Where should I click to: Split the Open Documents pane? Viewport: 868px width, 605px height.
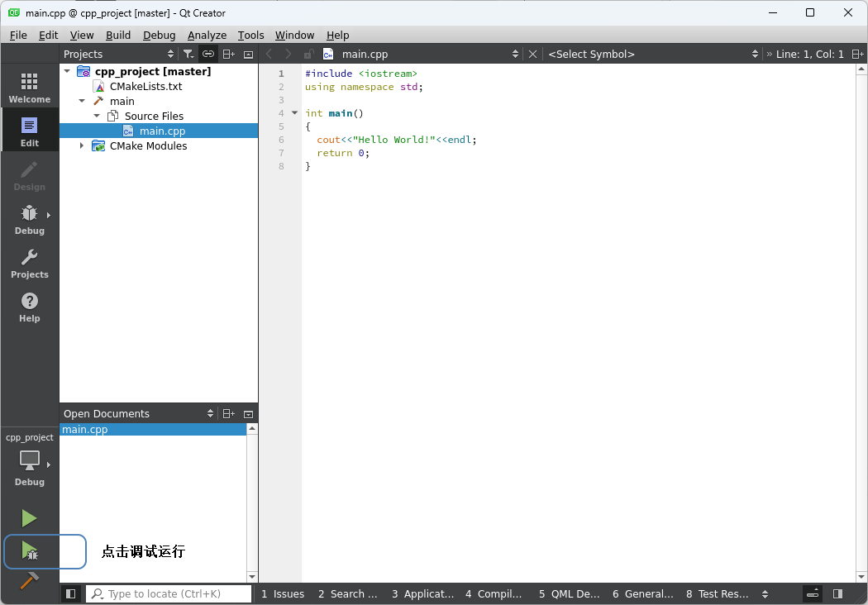(x=229, y=413)
